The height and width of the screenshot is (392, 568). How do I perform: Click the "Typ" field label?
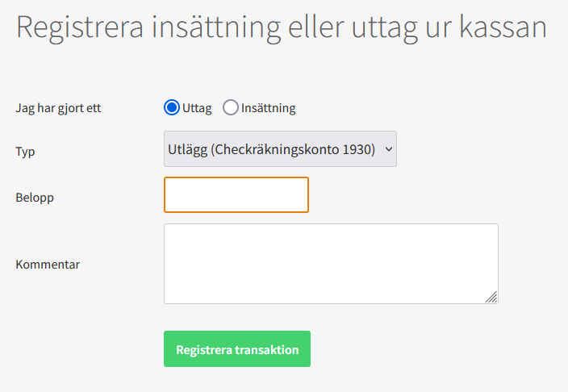click(26, 152)
